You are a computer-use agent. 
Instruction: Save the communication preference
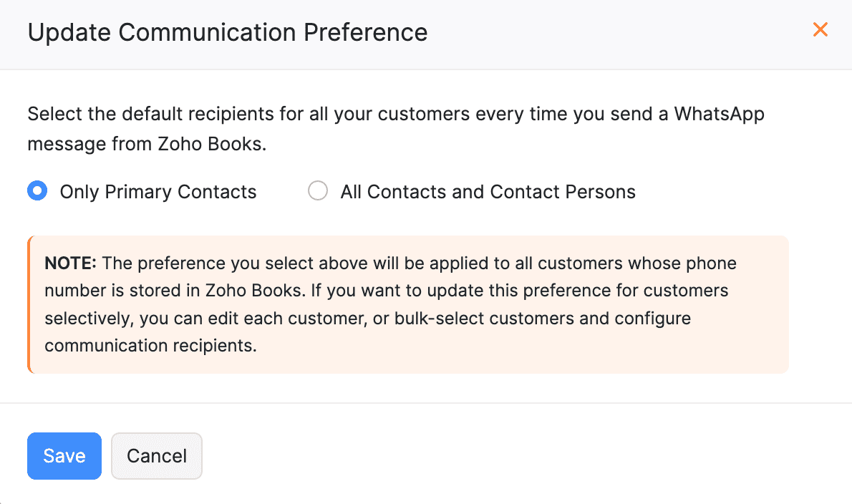(64, 456)
